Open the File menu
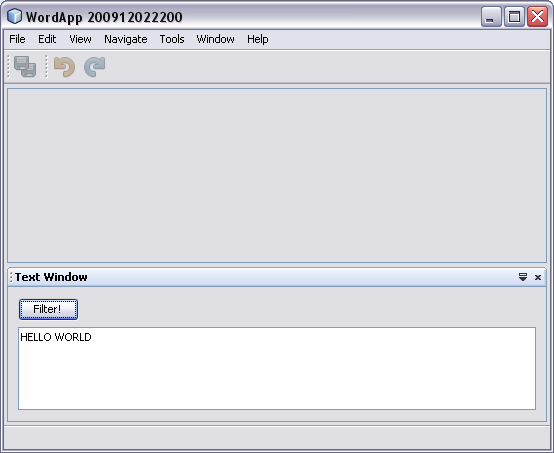 click(17, 39)
